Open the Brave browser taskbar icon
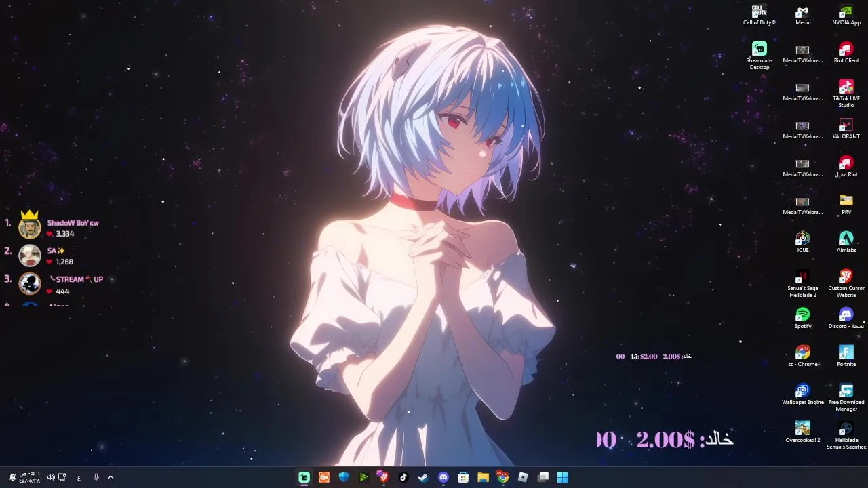This screenshot has height=488, width=868. (x=383, y=477)
